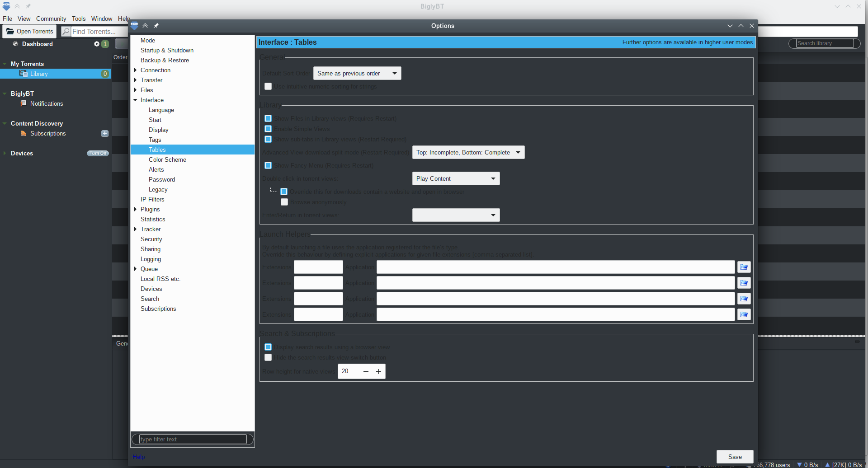The width and height of the screenshot is (868, 468).
Task: Click the gear icon next to Dashboard
Action: (x=96, y=44)
